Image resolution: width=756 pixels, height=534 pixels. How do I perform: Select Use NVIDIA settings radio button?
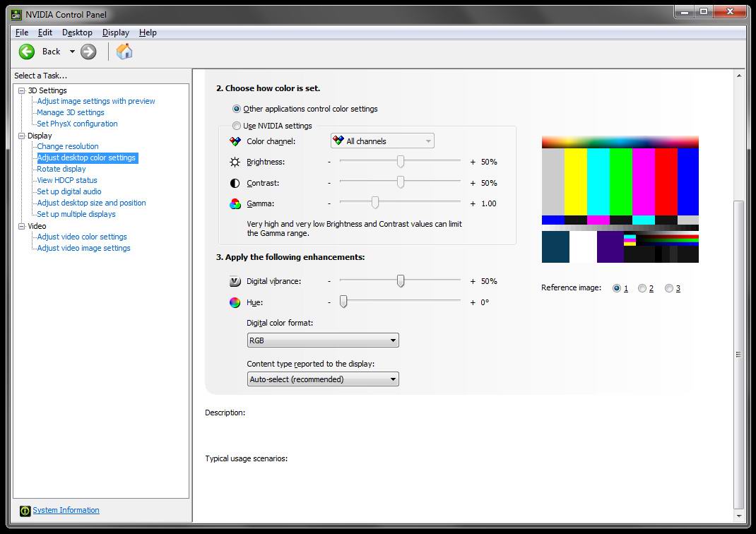(237, 126)
